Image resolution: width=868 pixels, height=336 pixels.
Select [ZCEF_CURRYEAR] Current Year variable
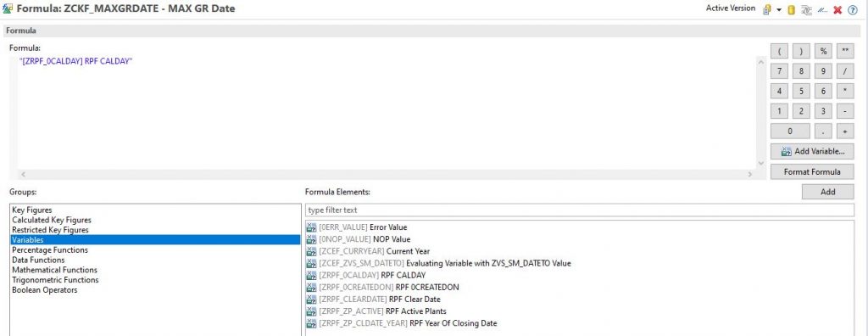[x=374, y=251]
